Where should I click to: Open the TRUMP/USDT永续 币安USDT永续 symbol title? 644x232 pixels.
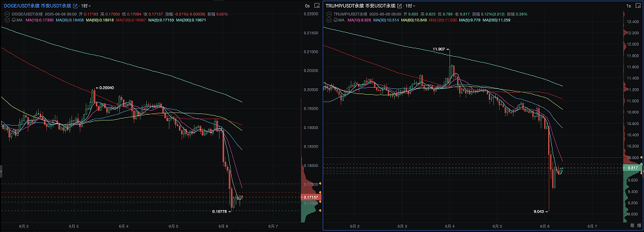point(360,6)
